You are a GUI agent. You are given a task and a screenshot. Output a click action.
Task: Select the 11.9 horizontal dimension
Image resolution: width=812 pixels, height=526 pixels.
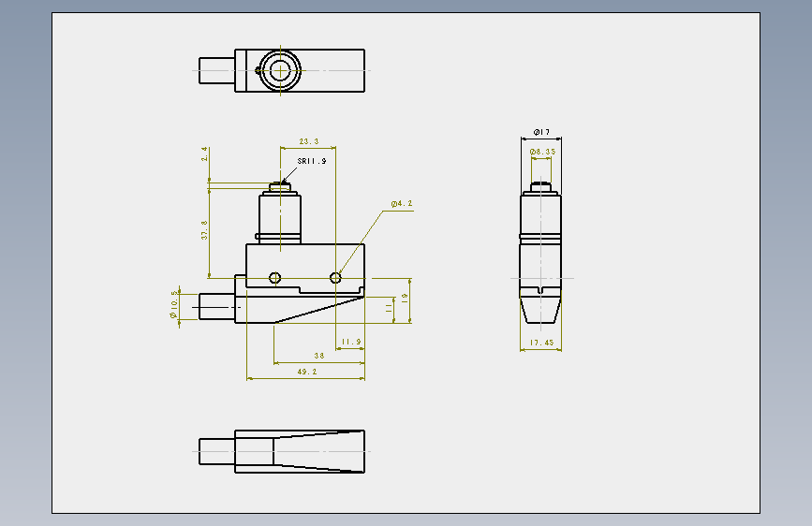pyautogui.click(x=351, y=342)
